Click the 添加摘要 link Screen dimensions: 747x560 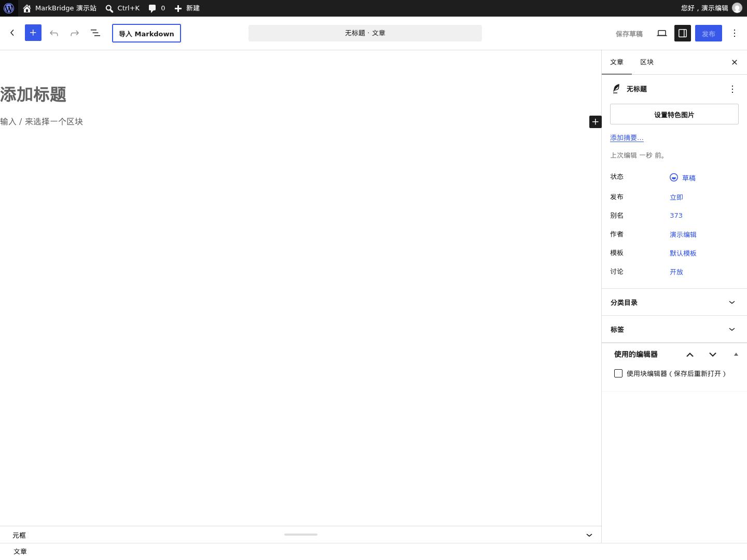627,138
